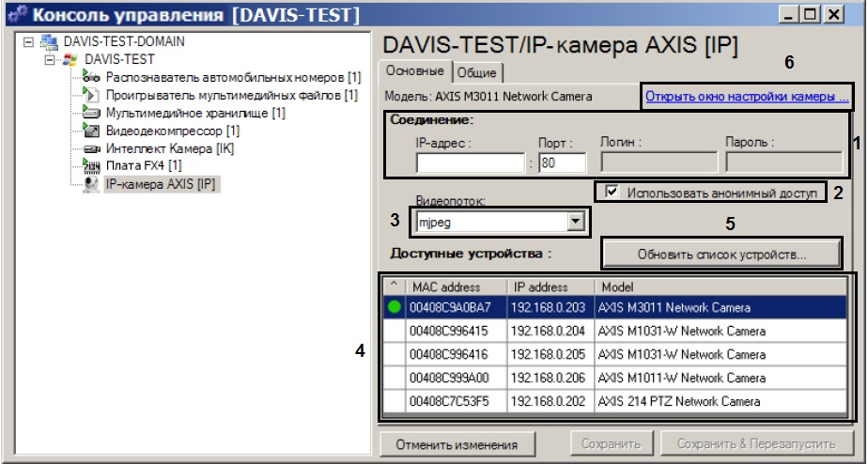Collapse the DAVIS-TEST tree node

(x=50, y=59)
